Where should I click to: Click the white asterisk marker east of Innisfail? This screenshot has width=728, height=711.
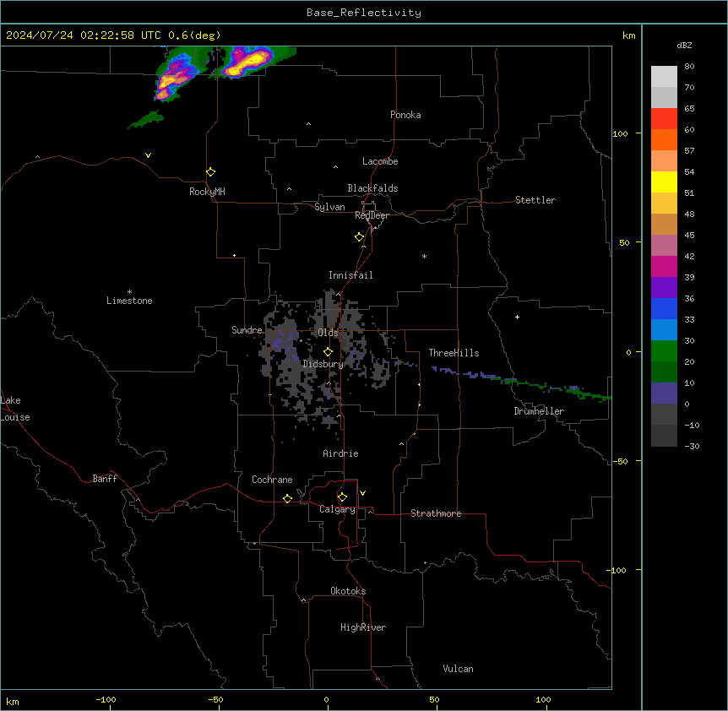424,256
